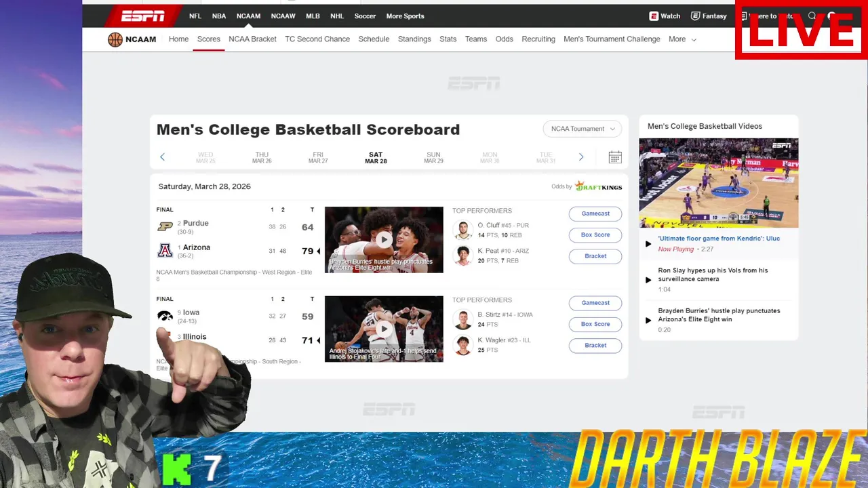Open Gamecast for Purdue vs Arizona
868x488 pixels.
click(595, 213)
